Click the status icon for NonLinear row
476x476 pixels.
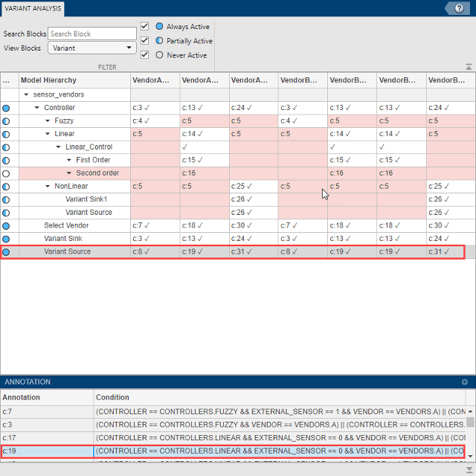coord(6,187)
